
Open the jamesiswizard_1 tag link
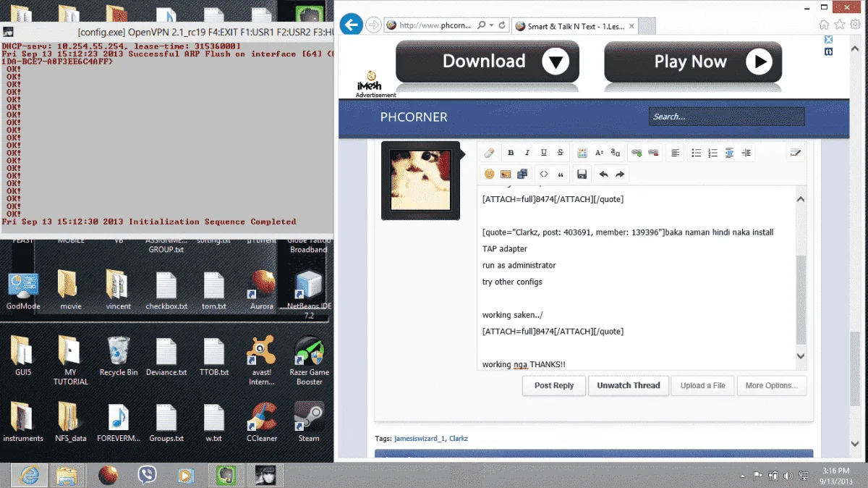420,438
